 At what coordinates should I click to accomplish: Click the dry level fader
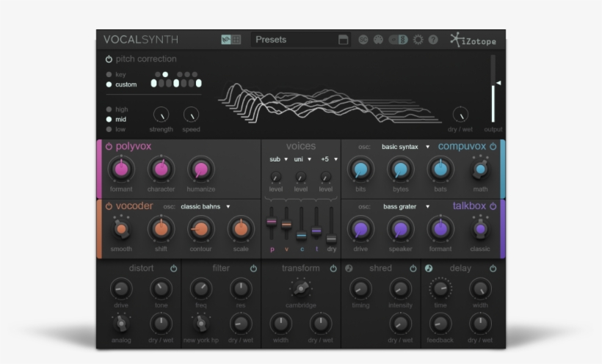point(332,238)
